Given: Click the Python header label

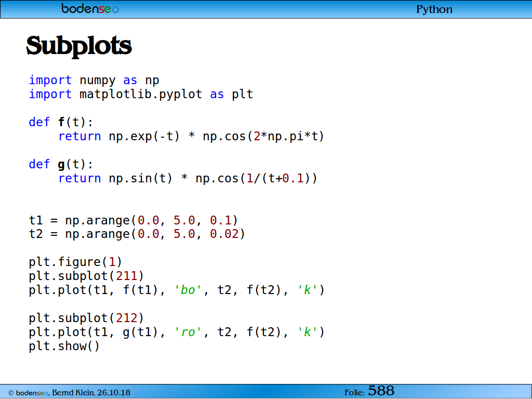Looking at the screenshot, I should click(x=434, y=9).
